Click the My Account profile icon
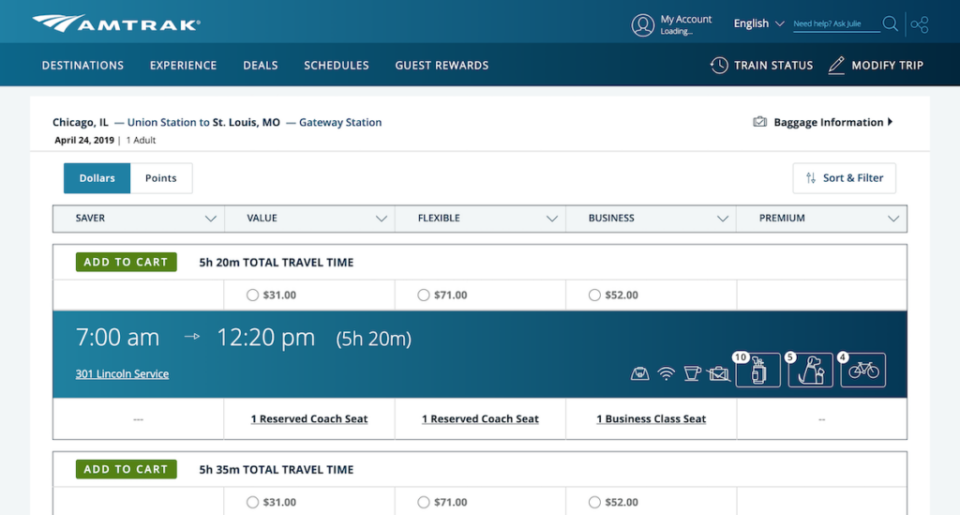Viewport: 960px width, 515px height. pos(643,25)
